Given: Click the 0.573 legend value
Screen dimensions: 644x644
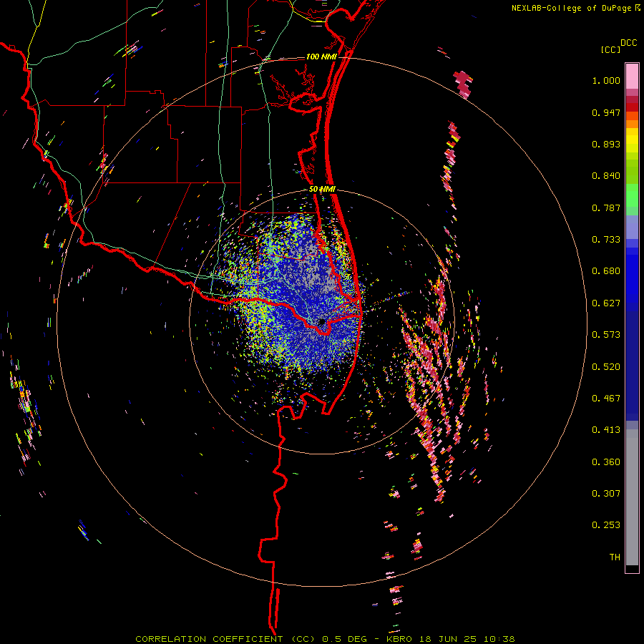Looking at the screenshot, I should [x=606, y=335].
